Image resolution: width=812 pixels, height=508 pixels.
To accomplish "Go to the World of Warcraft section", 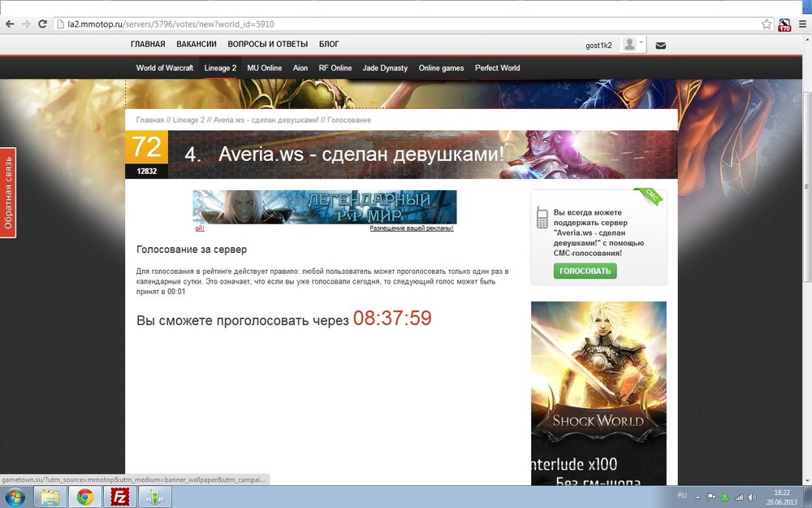I will [x=165, y=68].
